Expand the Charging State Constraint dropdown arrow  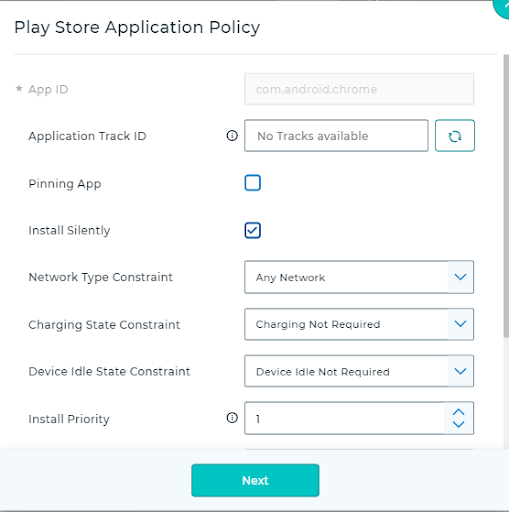coord(460,324)
